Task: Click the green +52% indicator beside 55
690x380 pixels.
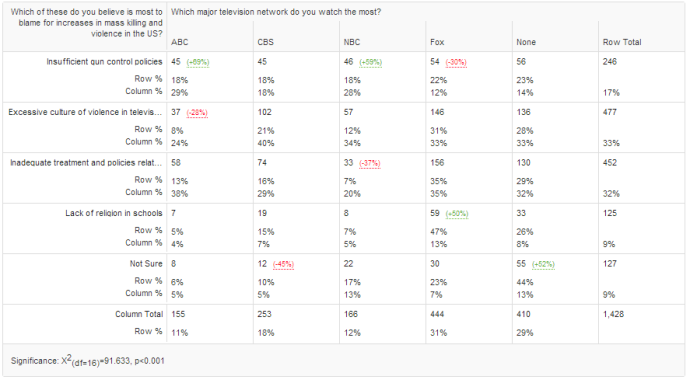Action: click(x=543, y=265)
